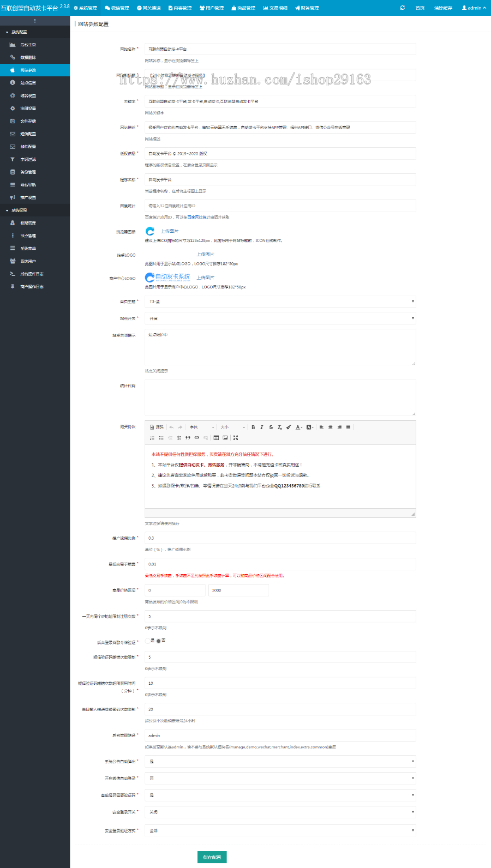
Task: Click the 网站名称 input field
Action: [280, 49]
